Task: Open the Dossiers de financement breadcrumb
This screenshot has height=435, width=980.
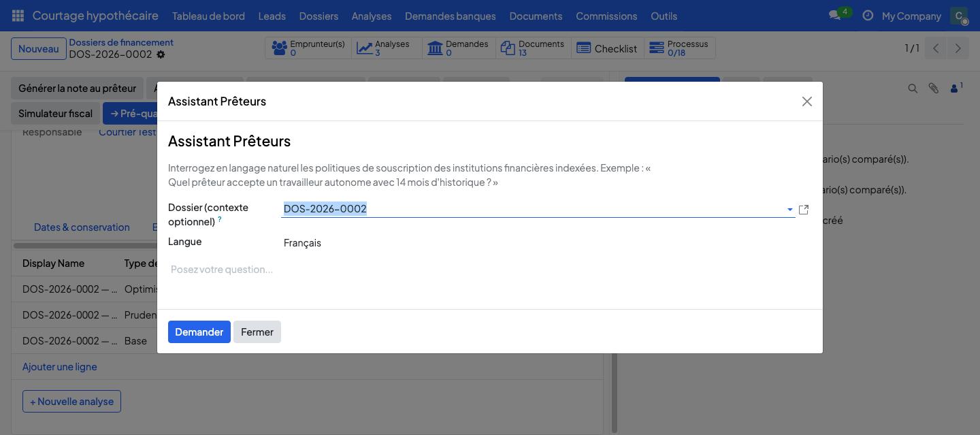Action: [121, 43]
